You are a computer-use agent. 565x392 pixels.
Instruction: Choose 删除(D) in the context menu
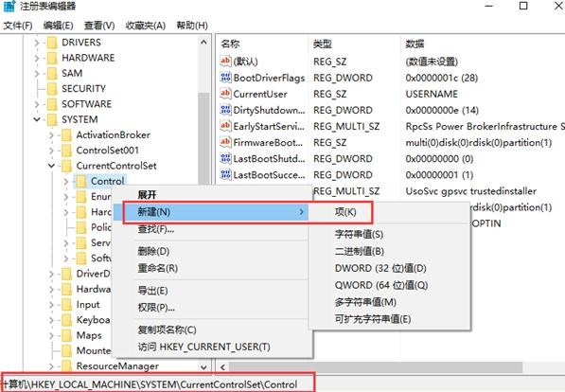click(x=212, y=251)
